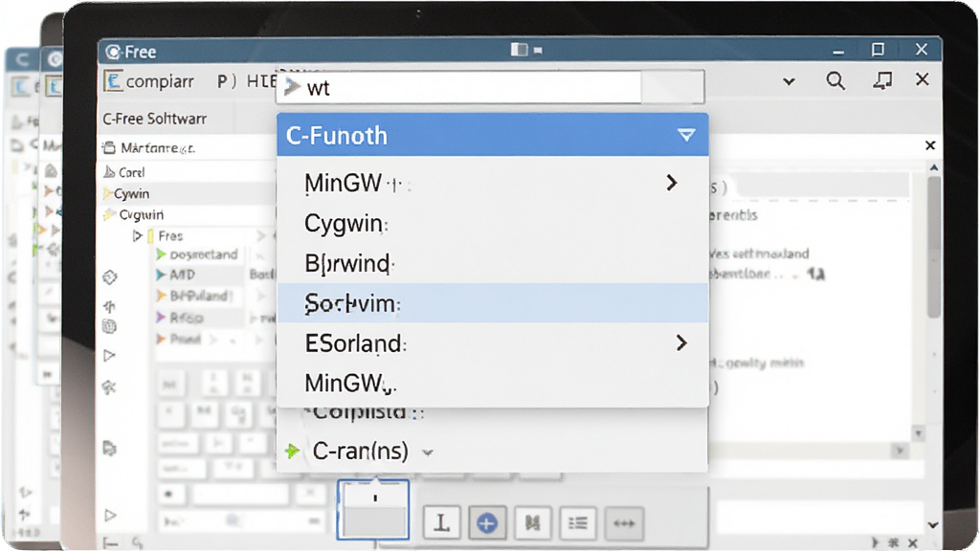
Task: Click the C-Free logo in the title bar
Action: tap(113, 52)
